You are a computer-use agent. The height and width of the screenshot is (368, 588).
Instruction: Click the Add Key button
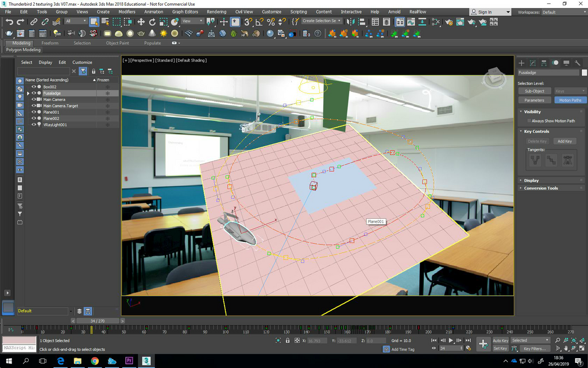point(564,141)
